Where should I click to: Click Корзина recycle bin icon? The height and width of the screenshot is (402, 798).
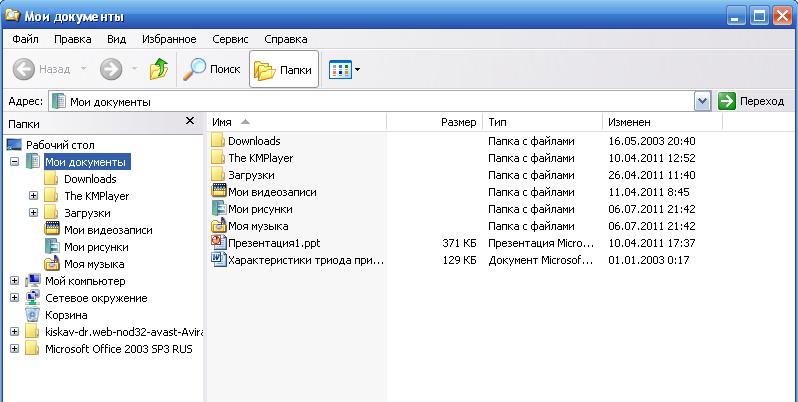point(33,315)
